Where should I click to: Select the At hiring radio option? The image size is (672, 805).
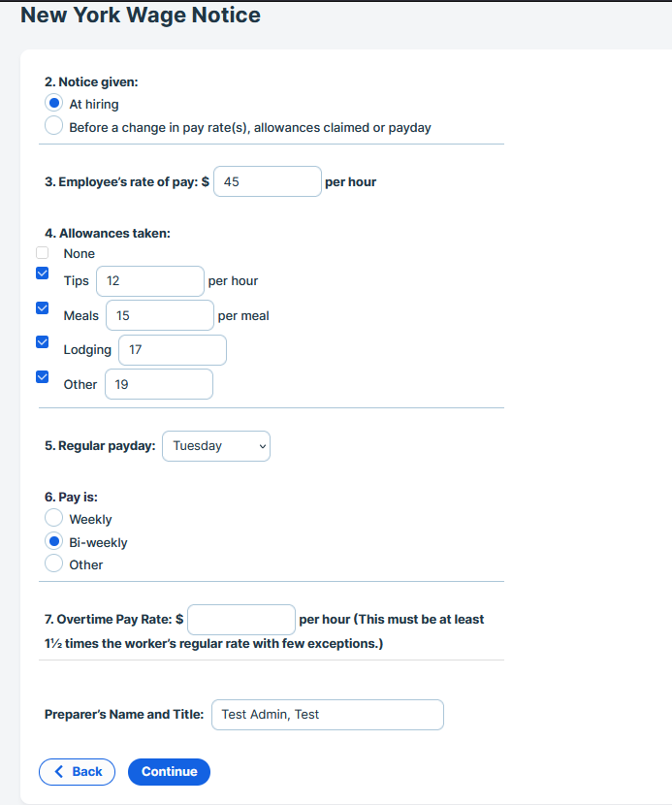point(54,103)
